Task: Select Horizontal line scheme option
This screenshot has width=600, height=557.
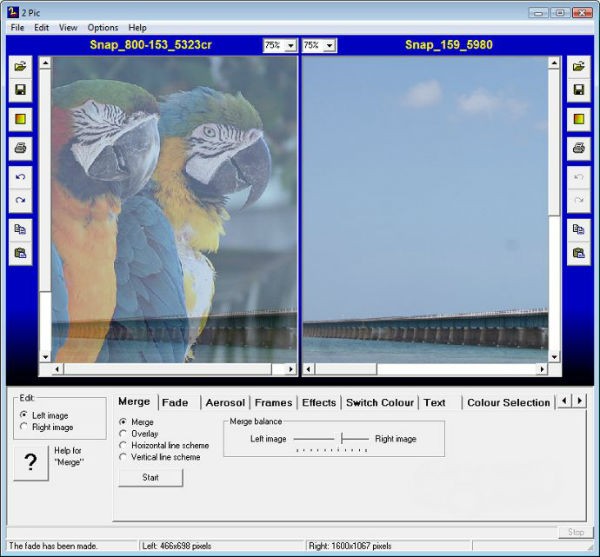Action: point(123,446)
